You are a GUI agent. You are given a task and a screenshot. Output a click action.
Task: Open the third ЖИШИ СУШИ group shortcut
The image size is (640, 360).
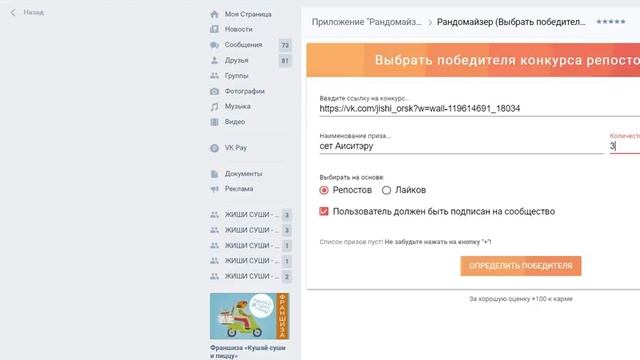click(x=251, y=246)
